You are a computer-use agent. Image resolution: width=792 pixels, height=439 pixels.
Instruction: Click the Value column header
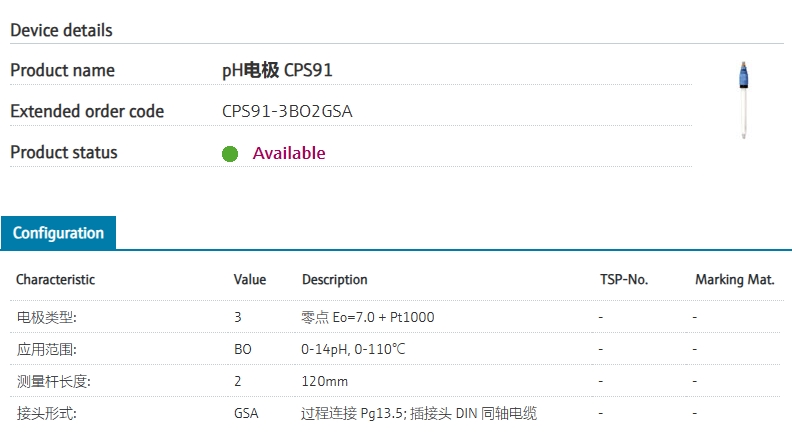coord(250,280)
